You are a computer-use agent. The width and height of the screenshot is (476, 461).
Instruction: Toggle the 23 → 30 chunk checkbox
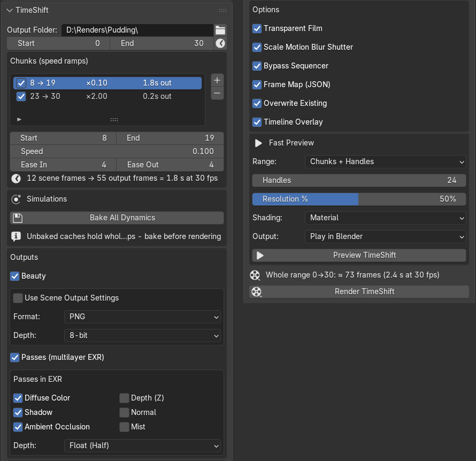pos(21,96)
